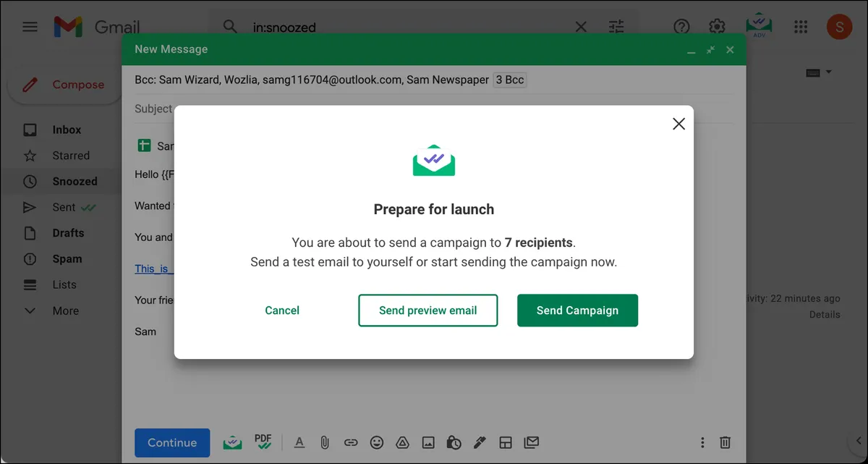Click the mail merge envelope icon beside Continue
Image resolution: width=868 pixels, height=464 pixels.
(x=232, y=442)
